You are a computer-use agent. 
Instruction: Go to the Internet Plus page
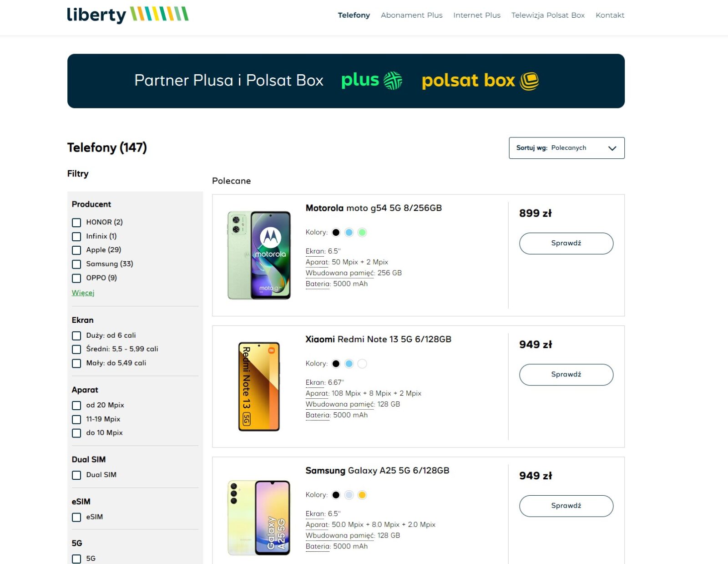[476, 15]
